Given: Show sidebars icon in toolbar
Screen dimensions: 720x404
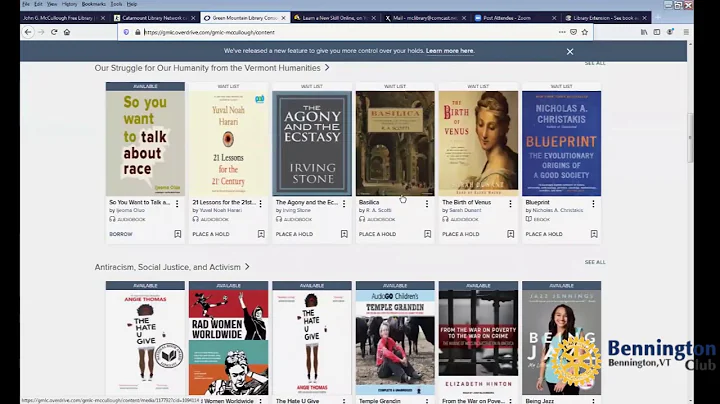Looking at the screenshot, I should (657, 32).
